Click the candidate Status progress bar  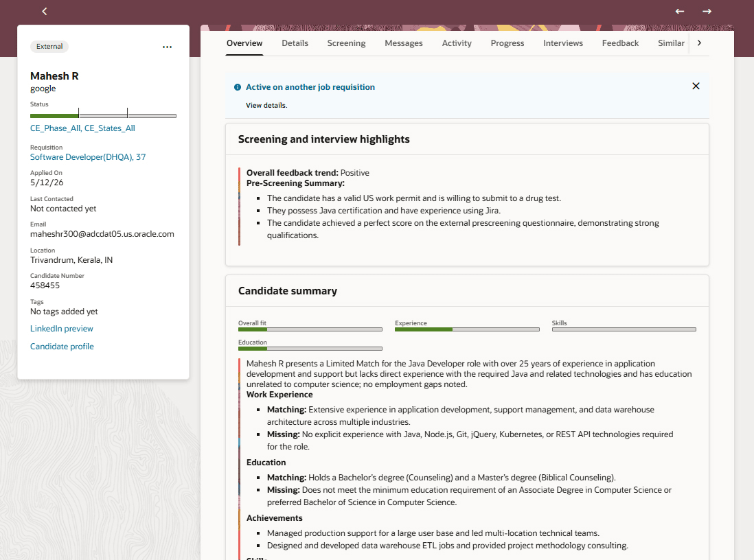tap(103, 115)
